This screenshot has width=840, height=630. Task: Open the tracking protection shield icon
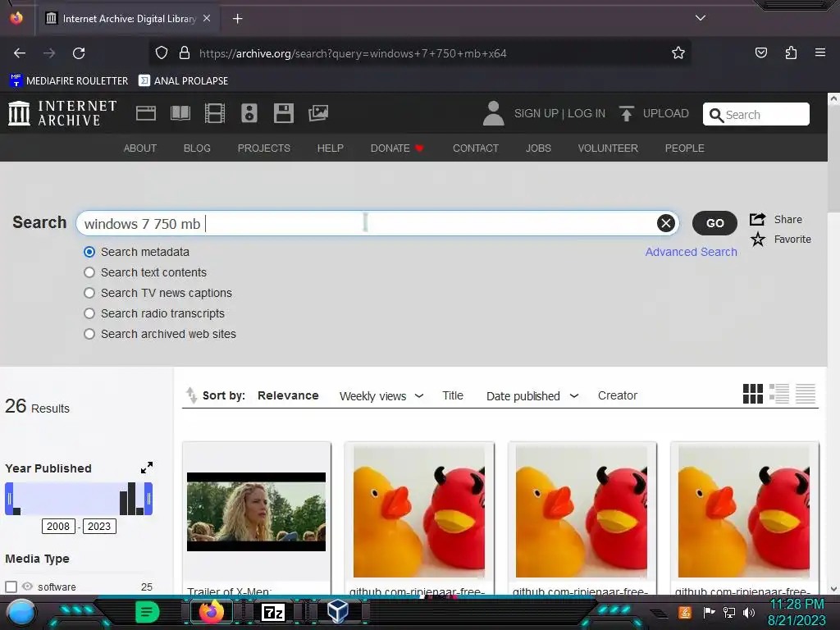pyautogui.click(x=162, y=53)
